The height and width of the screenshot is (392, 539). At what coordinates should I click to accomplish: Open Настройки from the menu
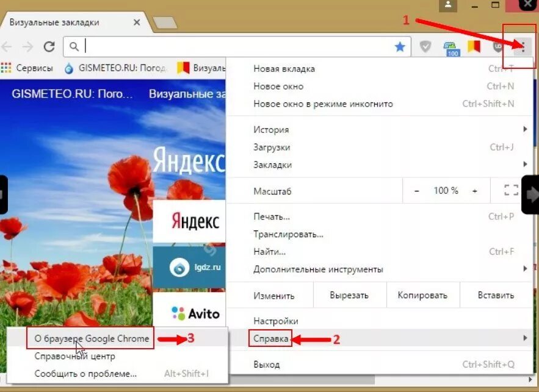tap(380, 321)
